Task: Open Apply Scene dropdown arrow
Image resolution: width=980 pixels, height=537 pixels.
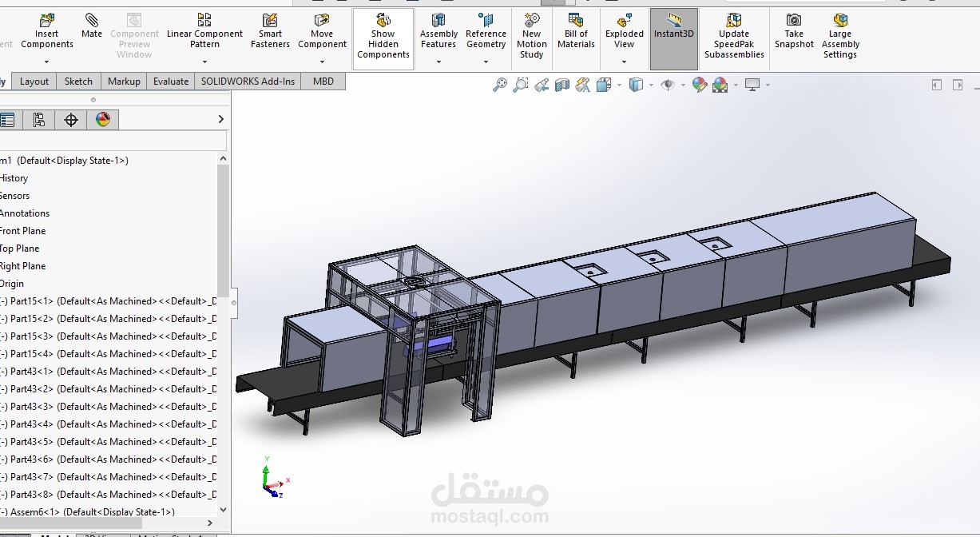Action: 735,85
